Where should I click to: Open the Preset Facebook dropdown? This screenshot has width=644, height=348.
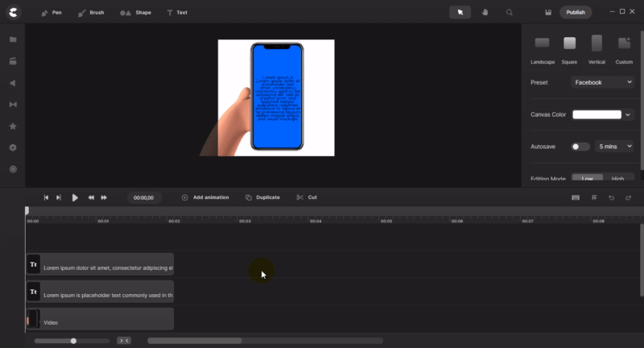(x=602, y=82)
